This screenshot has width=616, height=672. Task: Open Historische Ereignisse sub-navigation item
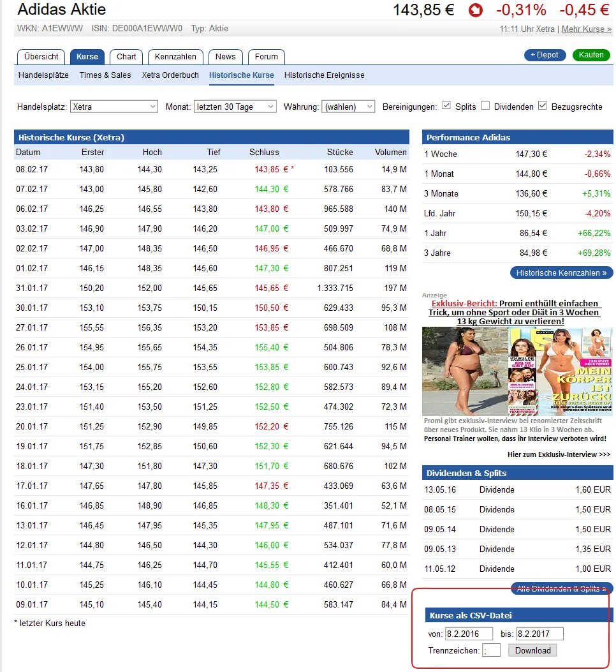(325, 75)
